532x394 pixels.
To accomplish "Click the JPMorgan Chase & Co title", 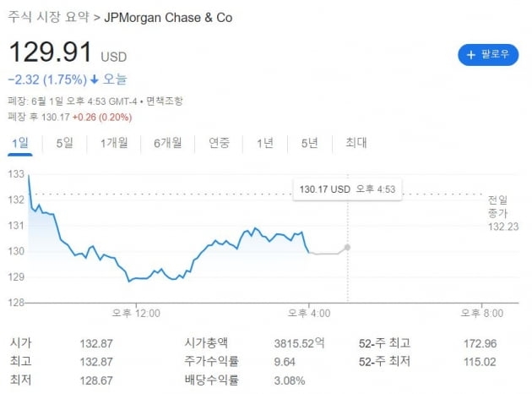I will pos(168,17).
